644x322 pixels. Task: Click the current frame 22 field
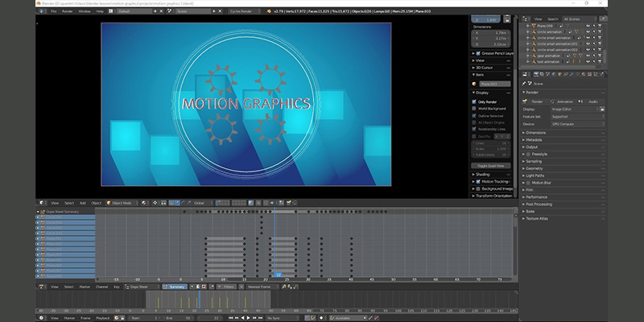click(x=210, y=318)
